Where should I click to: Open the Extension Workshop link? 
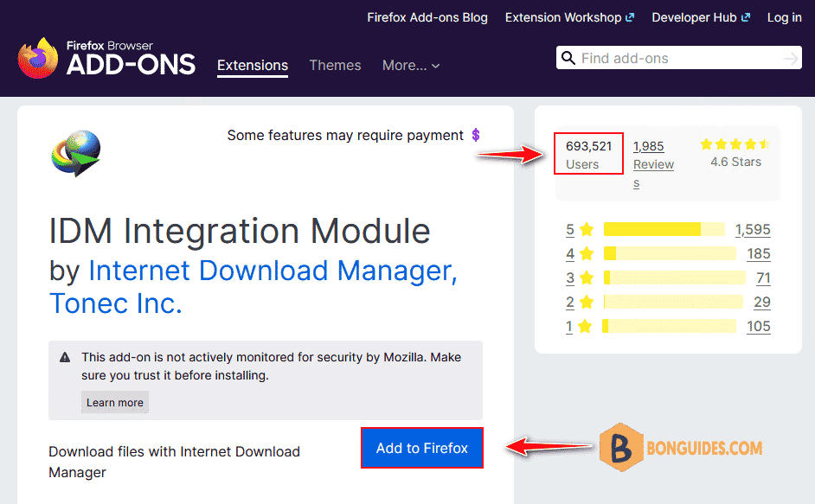pos(569,17)
